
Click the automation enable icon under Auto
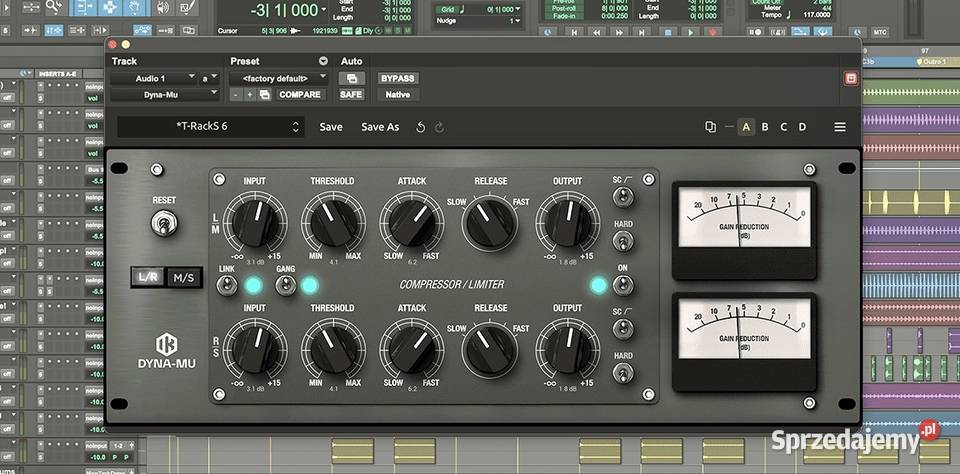[351, 78]
